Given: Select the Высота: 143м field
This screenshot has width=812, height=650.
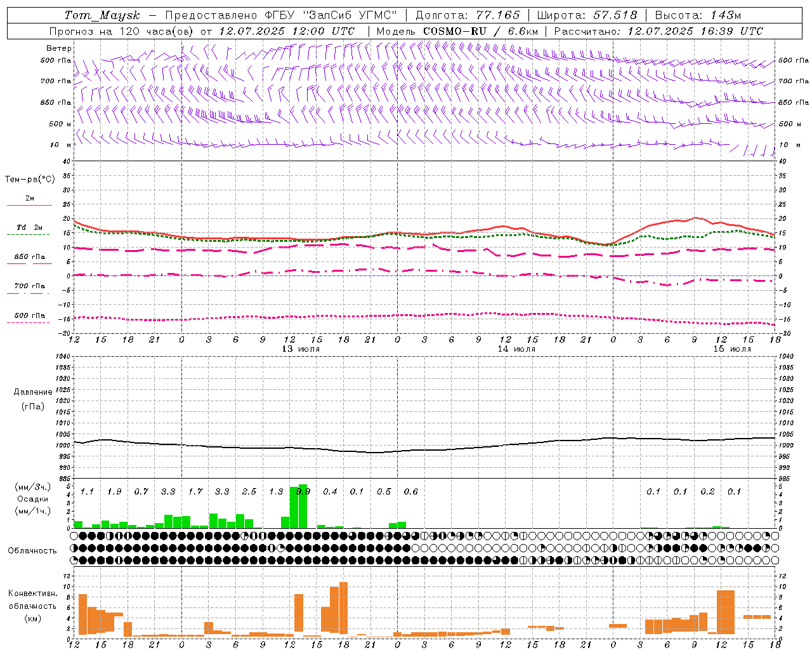Looking at the screenshot, I should 698,15.
